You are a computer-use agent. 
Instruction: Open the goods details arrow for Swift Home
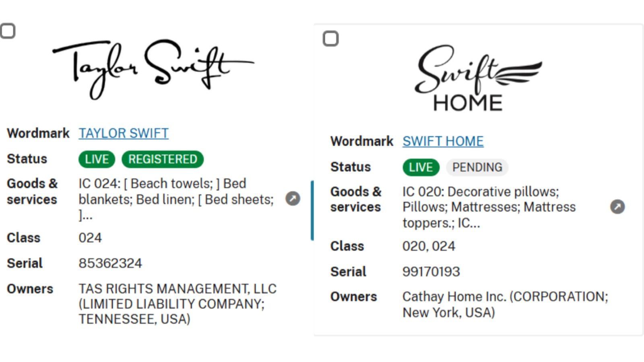617,207
